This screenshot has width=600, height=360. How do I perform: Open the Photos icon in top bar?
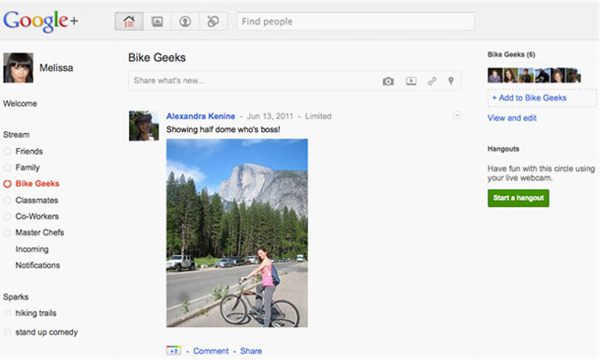[x=157, y=21]
